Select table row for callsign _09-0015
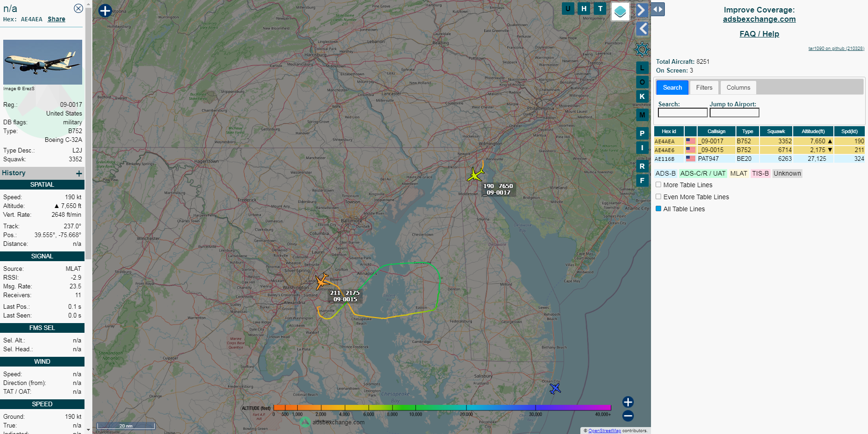The image size is (868, 434). (x=759, y=150)
